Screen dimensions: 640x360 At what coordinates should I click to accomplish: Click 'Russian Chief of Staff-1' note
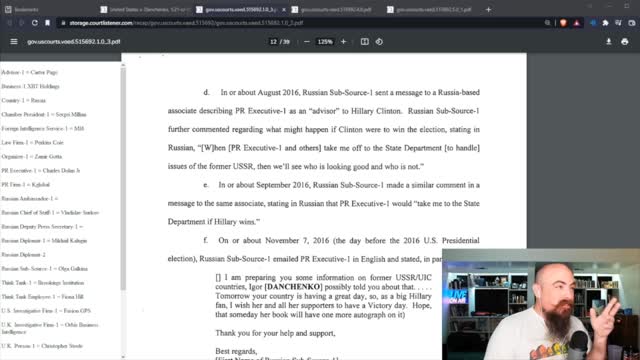coord(50,213)
